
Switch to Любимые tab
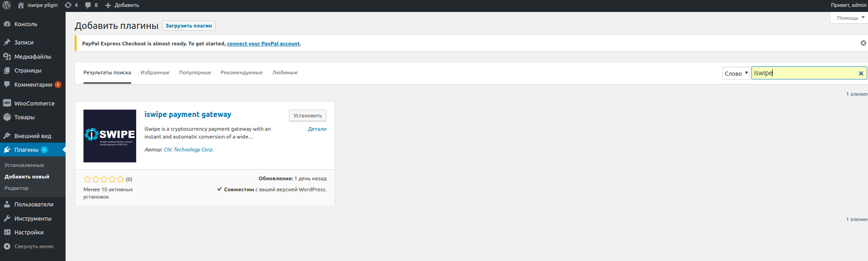click(285, 72)
